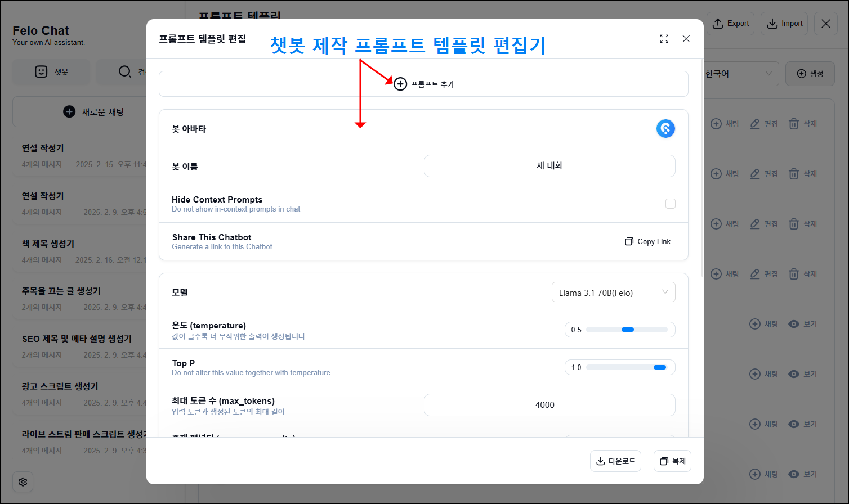Image resolution: width=849 pixels, height=504 pixels.
Task: Click the Export button at top
Action: pyautogui.click(x=730, y=24)
